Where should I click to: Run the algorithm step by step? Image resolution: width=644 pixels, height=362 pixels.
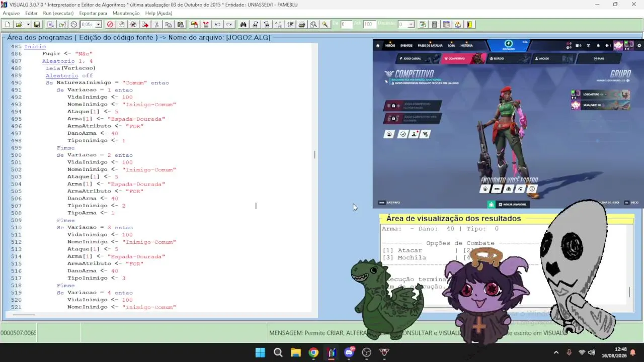(x=62, y=24)
